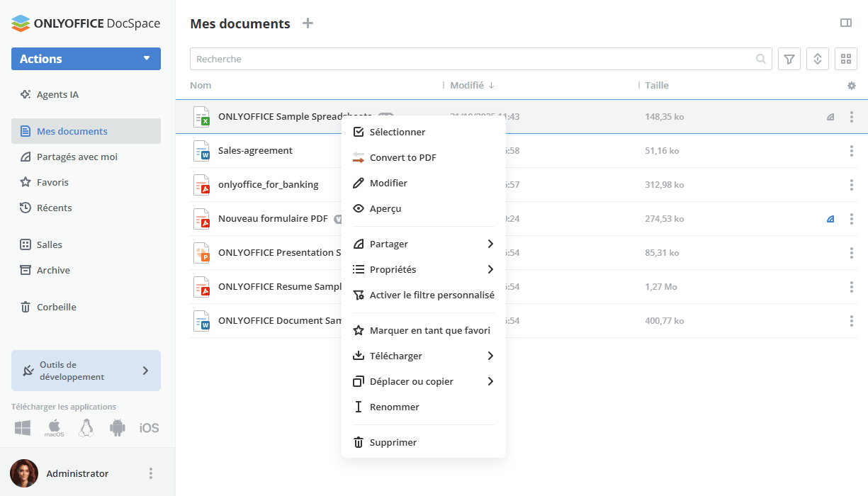Switch to tile view via grid icon
Screen dimensions: 868x496
pyautogui.click(x=845, y=59)
